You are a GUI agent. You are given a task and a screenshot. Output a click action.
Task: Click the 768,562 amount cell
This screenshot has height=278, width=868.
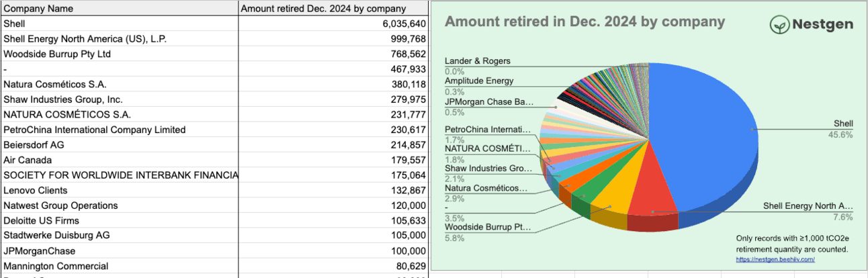[334, 54]
